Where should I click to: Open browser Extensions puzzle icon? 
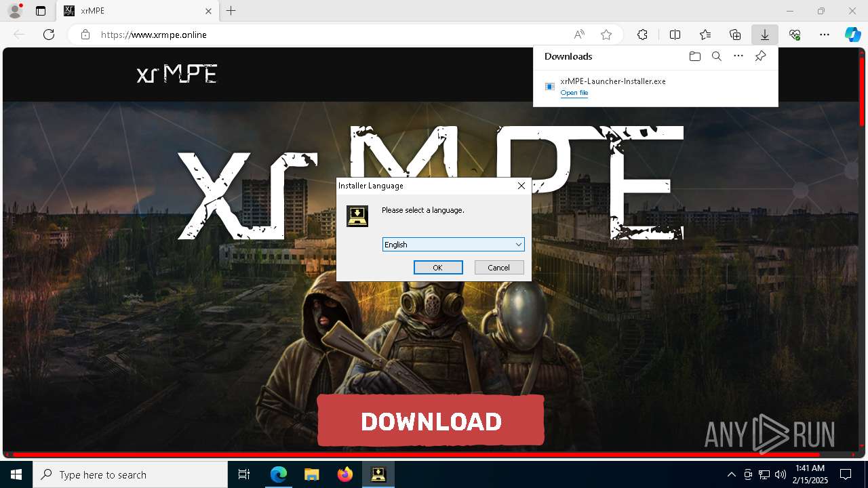click(x=642, y=35)
